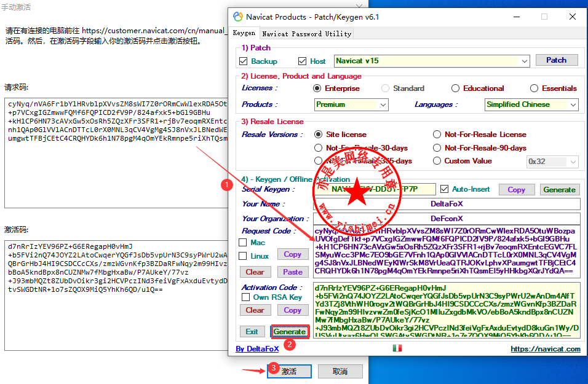Click the Patch button
The height and width of the screenshot is (384, 588).
click(557, 60)
